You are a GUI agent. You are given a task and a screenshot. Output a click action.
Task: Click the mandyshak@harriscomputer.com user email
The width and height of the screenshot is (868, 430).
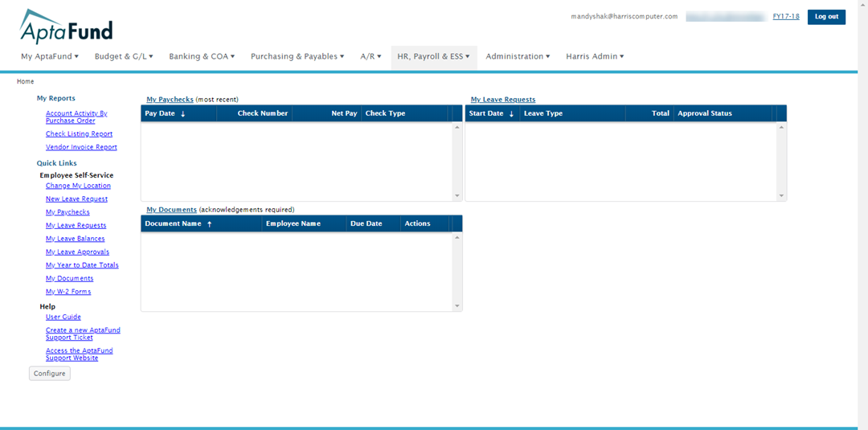pos(624,17)
